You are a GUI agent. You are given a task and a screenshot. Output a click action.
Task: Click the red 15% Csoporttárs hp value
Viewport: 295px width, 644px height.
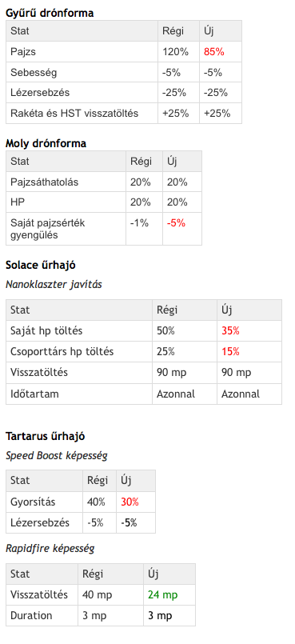(230, 352)
